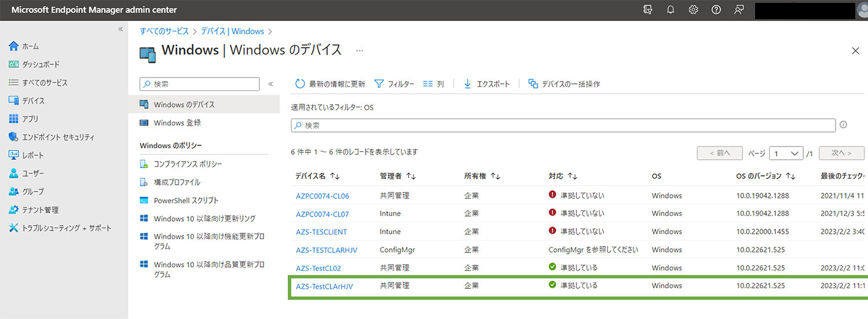This screenshot has width=868, height=319.
Task: Open the feedback icon in header
Action: point(739,10)
